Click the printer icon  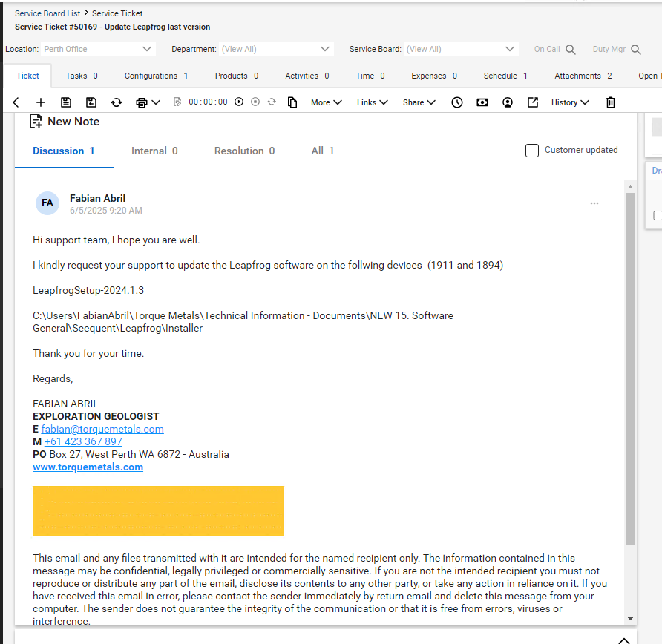tap(142, 102)
